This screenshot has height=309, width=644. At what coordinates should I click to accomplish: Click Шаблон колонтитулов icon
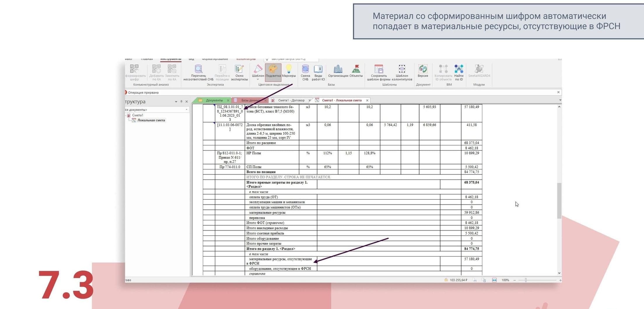coord(402,72)
